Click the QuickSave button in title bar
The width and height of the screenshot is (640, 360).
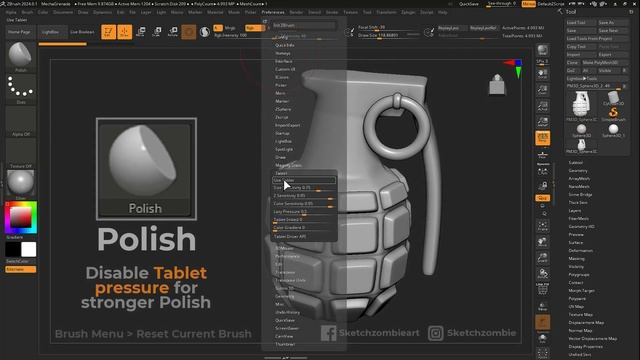(x=469, y=4)
